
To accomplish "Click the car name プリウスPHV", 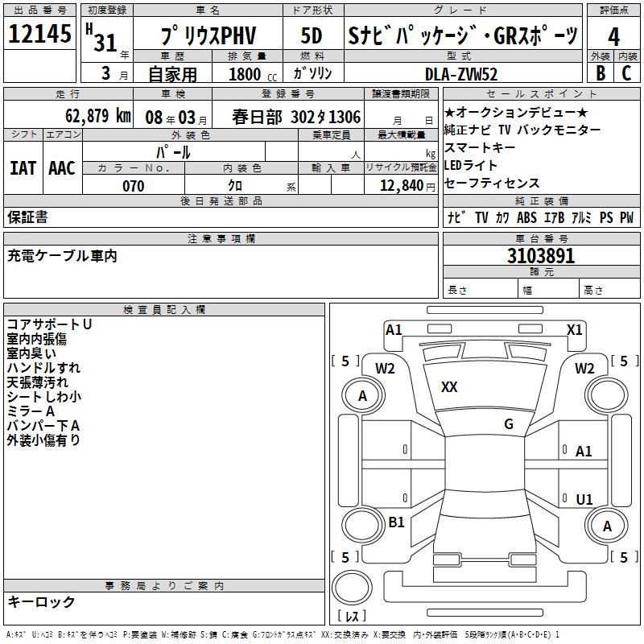I will pos(208,36).
